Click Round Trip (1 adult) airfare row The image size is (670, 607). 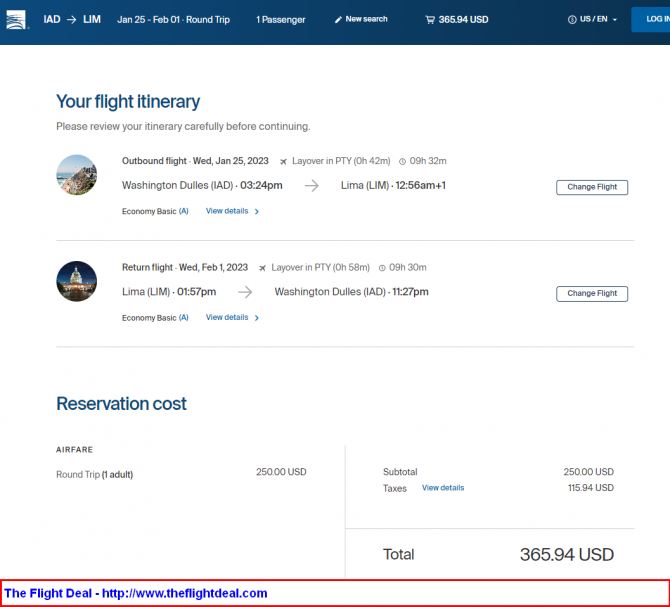pyautogui.click(x=181, y=474)
